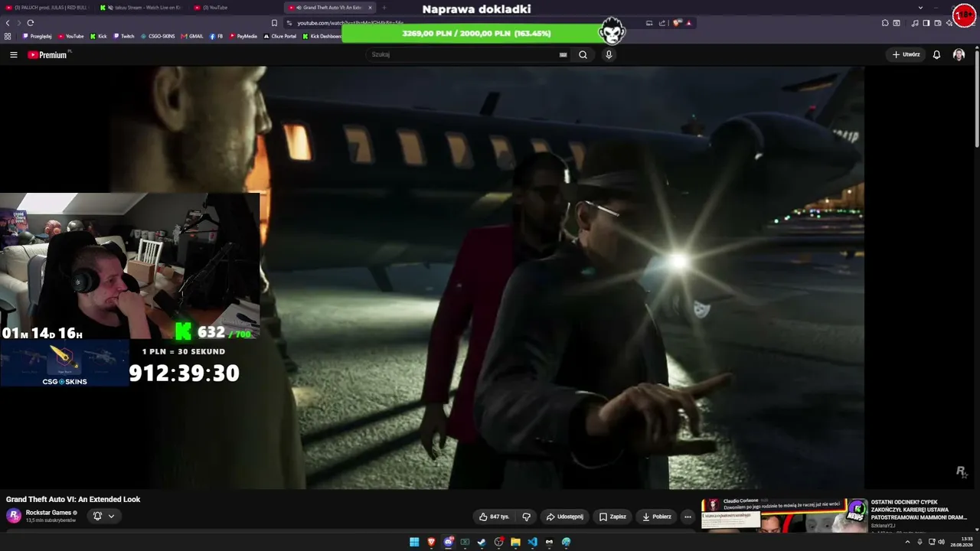Screen dimensions: 980x551
Task: Open YouTube notifications bell
Action: (936, 55)
